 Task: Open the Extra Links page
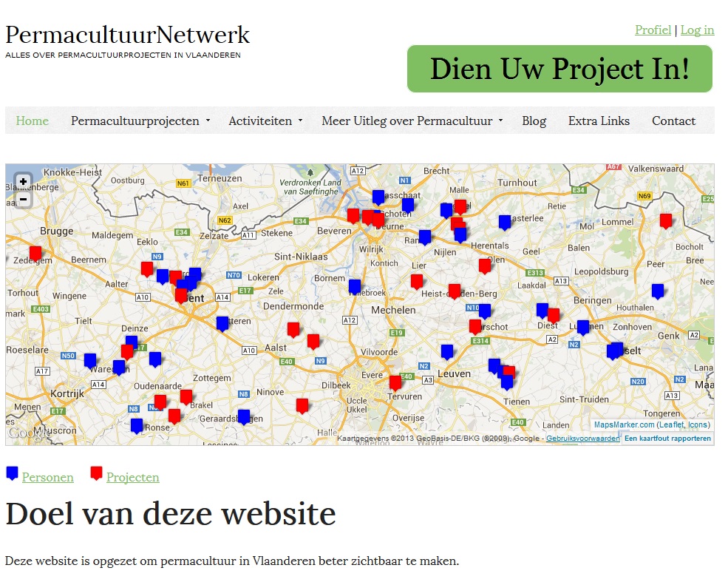point(599,121)
